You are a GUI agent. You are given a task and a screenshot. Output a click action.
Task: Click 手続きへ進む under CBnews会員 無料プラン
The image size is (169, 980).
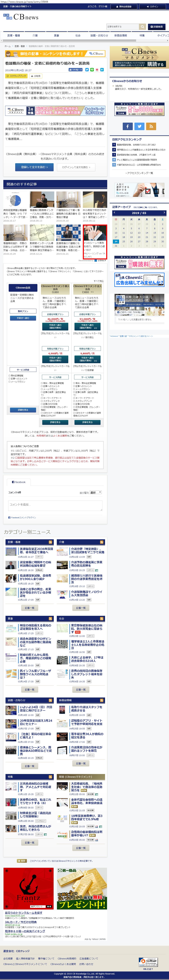point(23,318)
